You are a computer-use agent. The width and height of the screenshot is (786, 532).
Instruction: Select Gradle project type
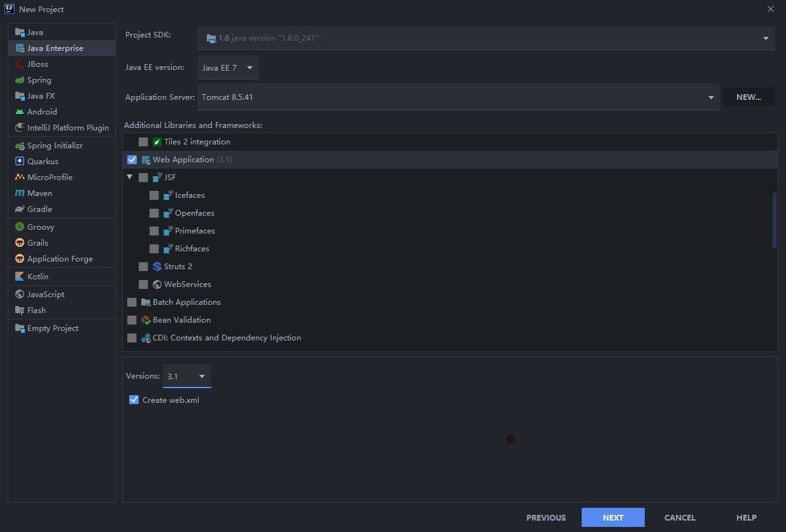62,209
